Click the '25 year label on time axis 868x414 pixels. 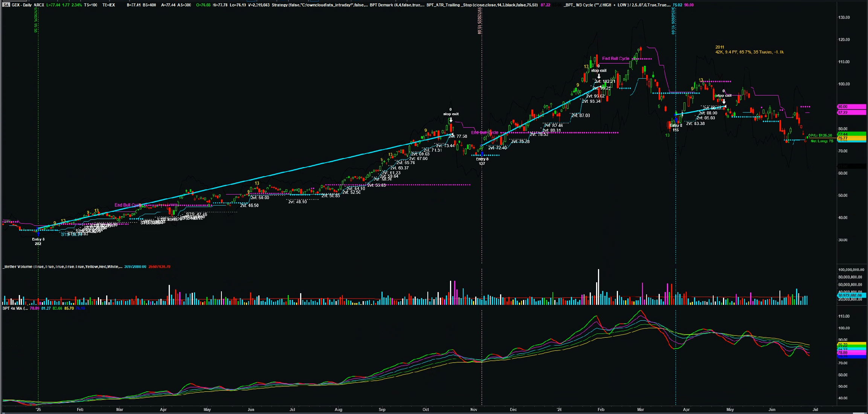tap(38, 409)
